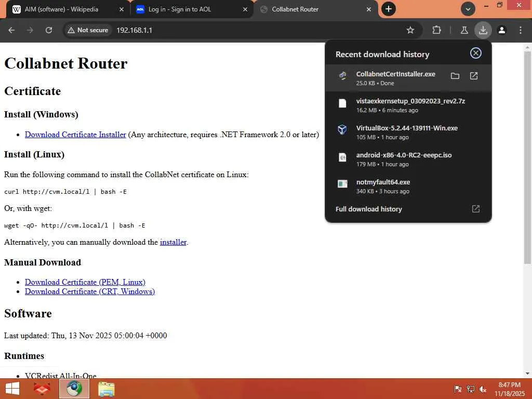Click the wget -qO- command text

(75, 225)
